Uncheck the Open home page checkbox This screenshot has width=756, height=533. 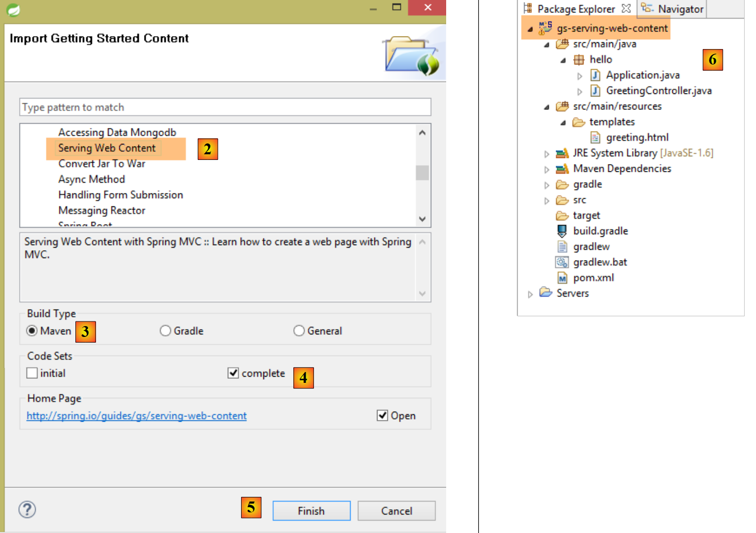[382, 415]
